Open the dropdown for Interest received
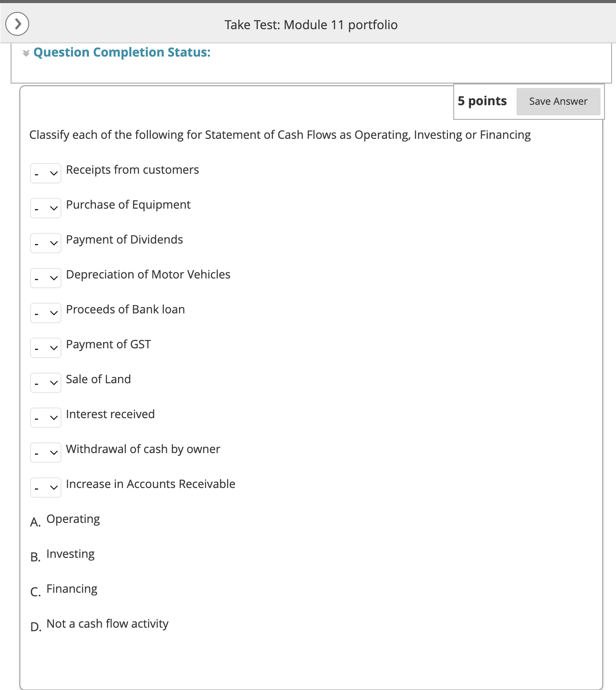Viewport: 616px width, 690px height. tap(46, 417)
